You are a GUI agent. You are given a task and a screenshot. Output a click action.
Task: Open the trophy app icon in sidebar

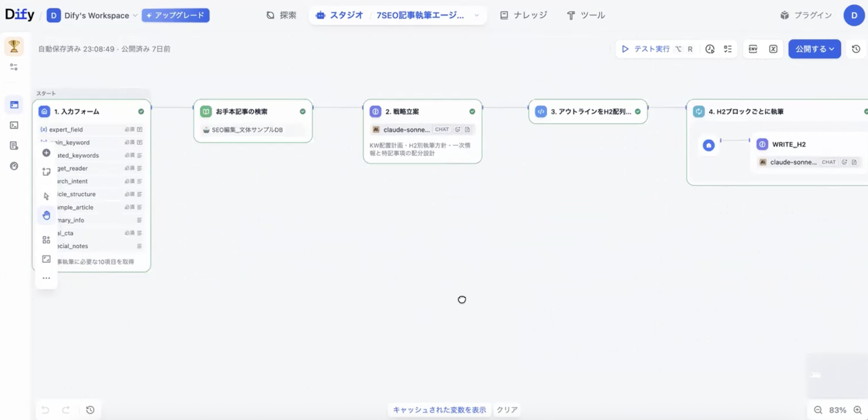tap(14, 46)
